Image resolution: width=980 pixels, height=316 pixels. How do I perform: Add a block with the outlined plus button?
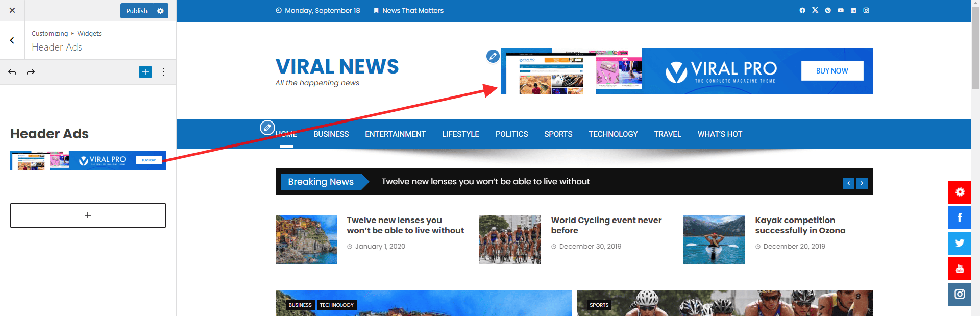pos(88,215)
